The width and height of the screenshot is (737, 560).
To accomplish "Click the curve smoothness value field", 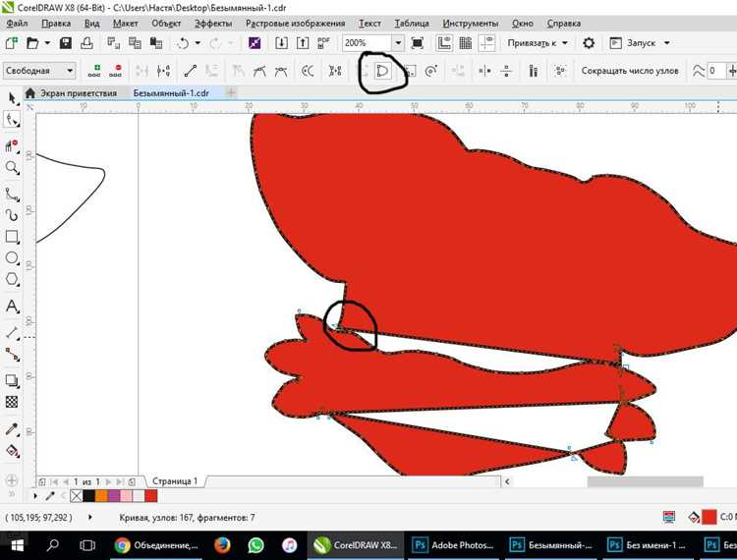I will [x=715, y=71].
